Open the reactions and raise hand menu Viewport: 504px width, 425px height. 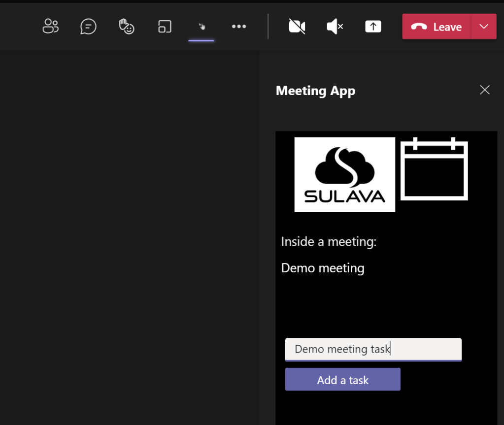pos(127,27)
